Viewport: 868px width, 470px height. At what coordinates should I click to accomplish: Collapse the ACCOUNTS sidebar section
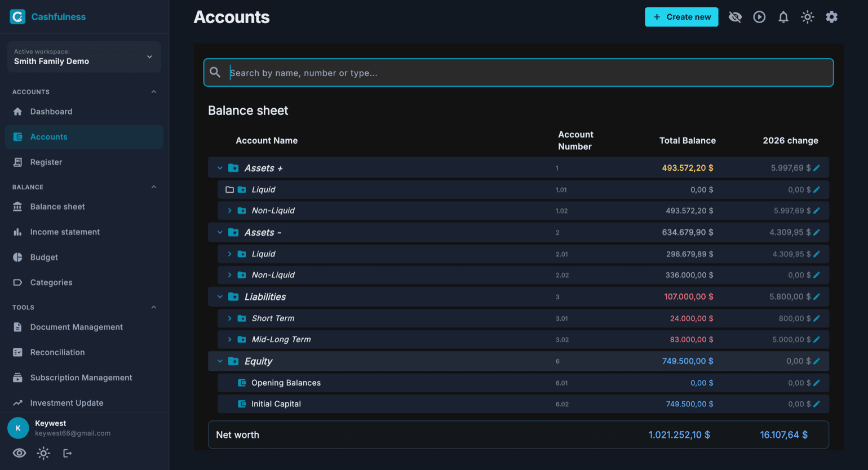point(154,92)
